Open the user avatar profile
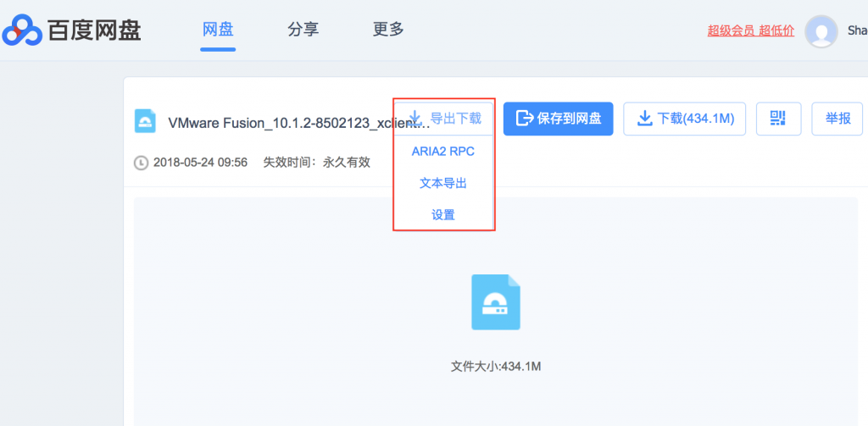This screenshot has width=868, height=426. (x=821, y=31)
